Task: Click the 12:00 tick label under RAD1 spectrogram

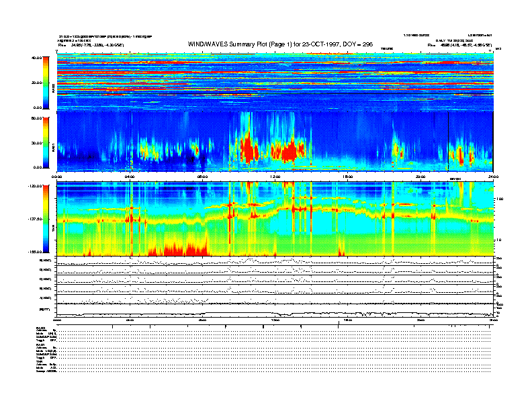Action: [x=275, y=177]
